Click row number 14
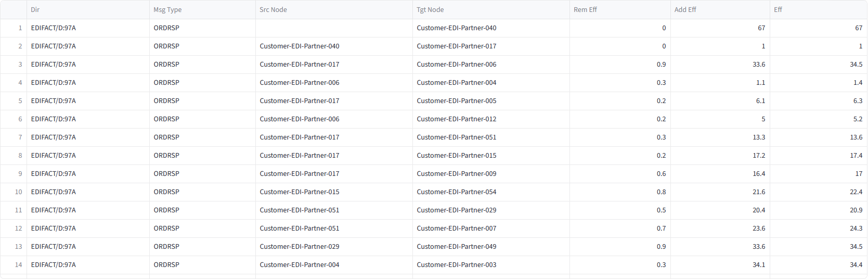 (x=18, y=265)
